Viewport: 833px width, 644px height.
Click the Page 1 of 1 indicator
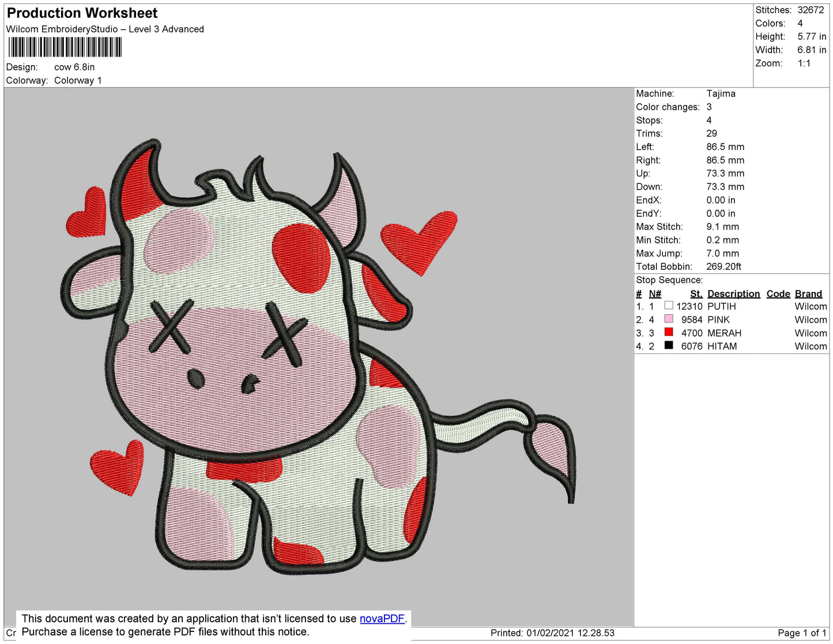[x=801, y=632]
